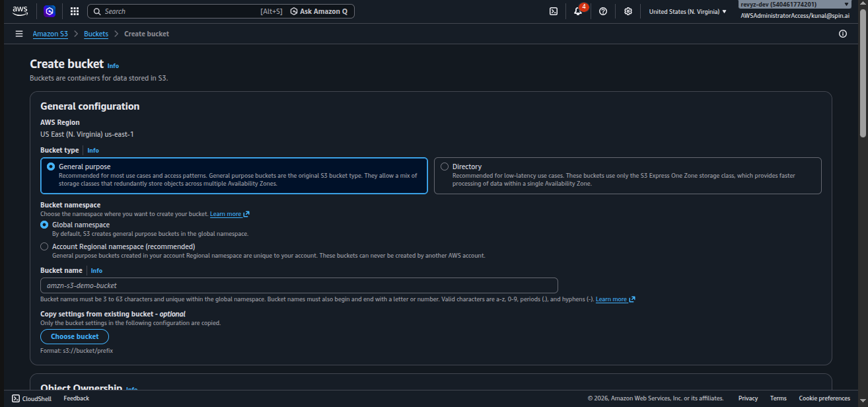Toggle the hamburger side navigation menu
868x407 pixels.
[x=18, y=34]
